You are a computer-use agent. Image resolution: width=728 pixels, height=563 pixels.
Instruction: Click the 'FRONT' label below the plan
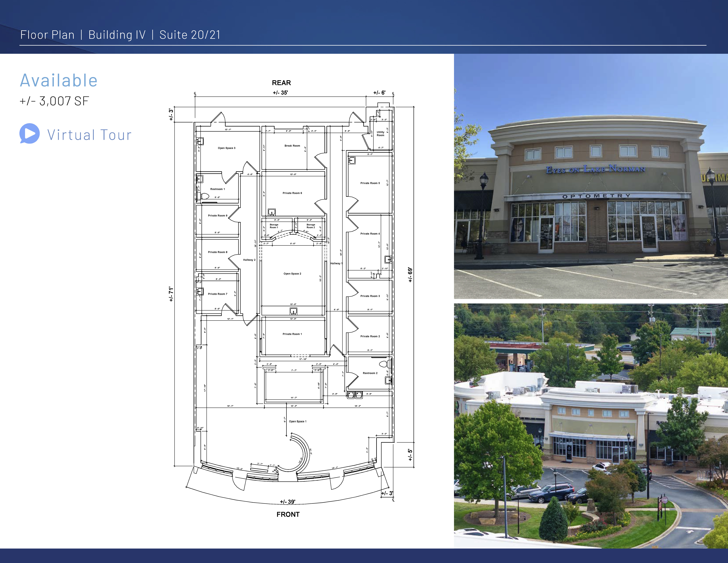point(288,514)
